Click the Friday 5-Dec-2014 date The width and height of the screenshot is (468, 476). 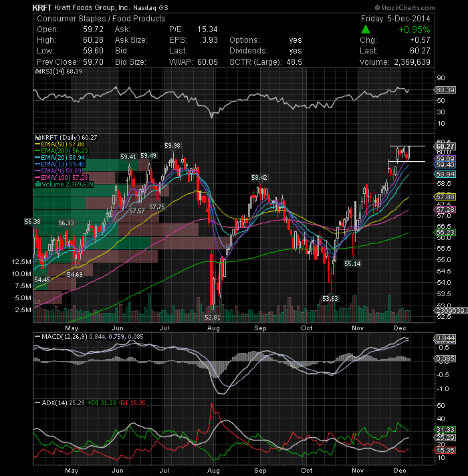point(396,19)
